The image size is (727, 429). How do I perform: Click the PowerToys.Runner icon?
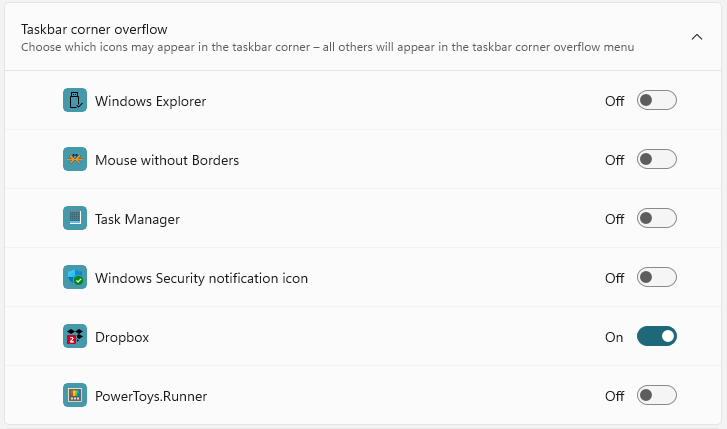click(75, 396)
